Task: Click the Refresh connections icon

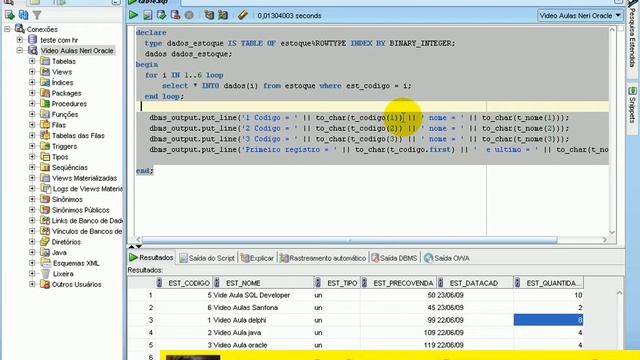Action: pos(24,16)
